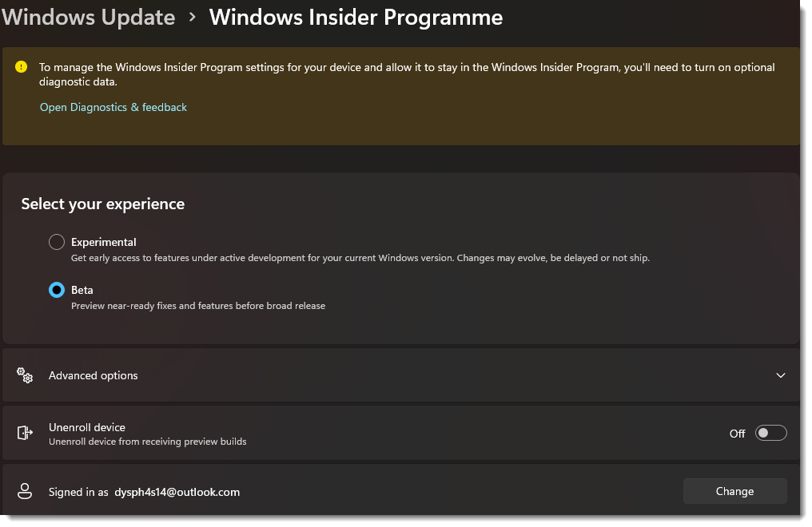Click the yellow warning icon in banner
This screenshot has height=527, width=812.
coord(22,67)
